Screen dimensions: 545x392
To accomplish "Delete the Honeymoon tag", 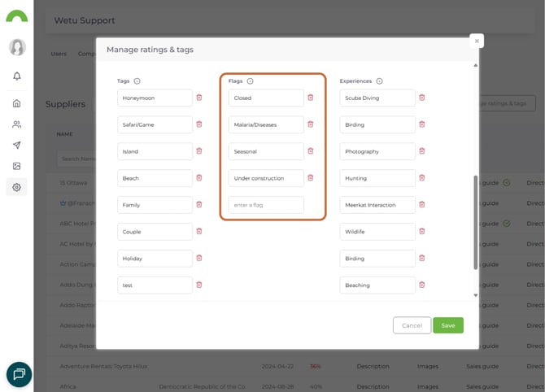I will click(199, 98).
